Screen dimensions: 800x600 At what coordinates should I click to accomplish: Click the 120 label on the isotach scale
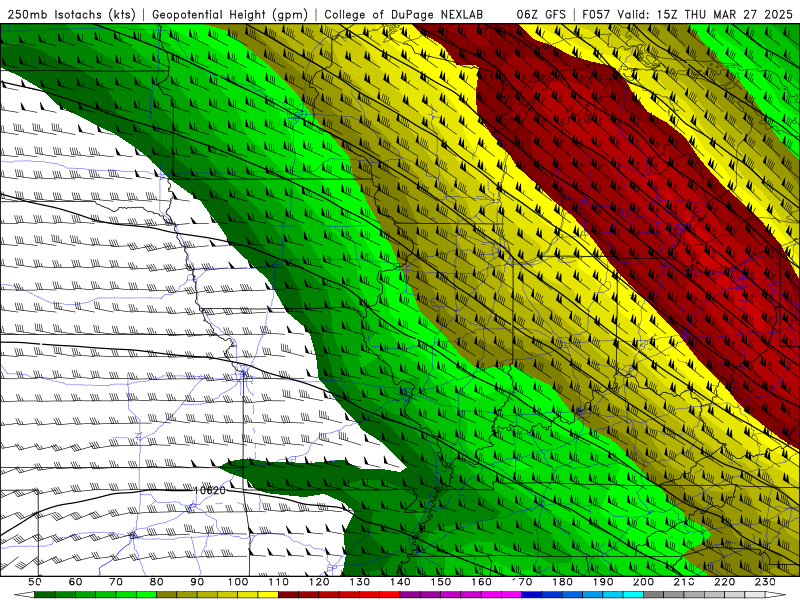tap(319, 582)
